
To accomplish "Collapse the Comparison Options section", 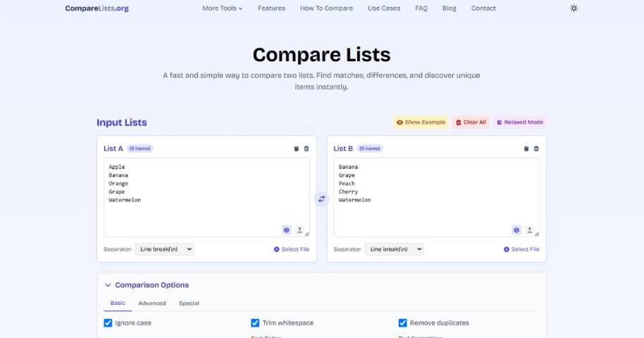I will pos(108,285).
